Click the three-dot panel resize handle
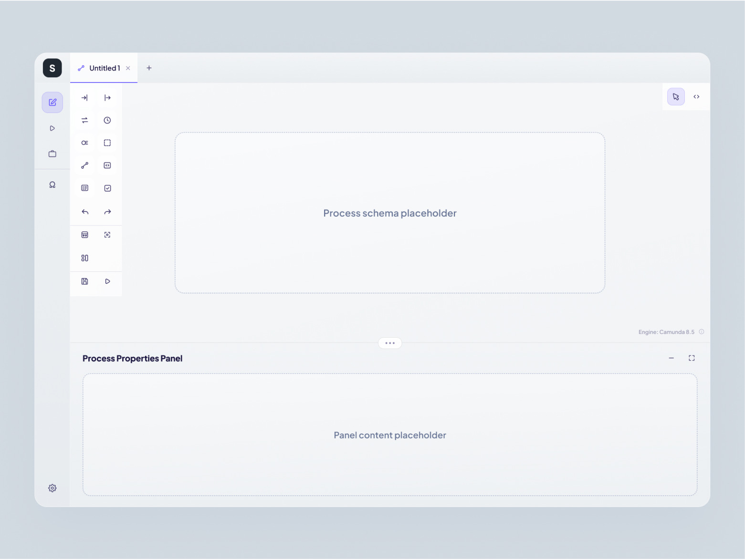The image size is (745, 560). coord(390,343)
